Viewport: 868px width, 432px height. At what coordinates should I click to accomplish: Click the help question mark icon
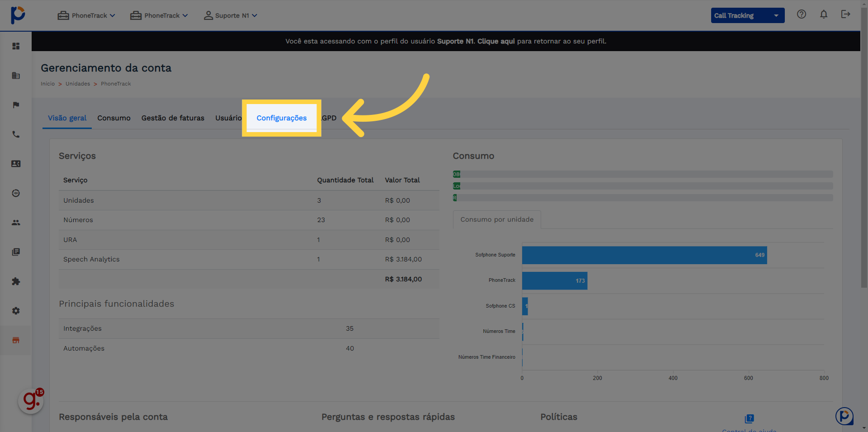pos(802,14)
